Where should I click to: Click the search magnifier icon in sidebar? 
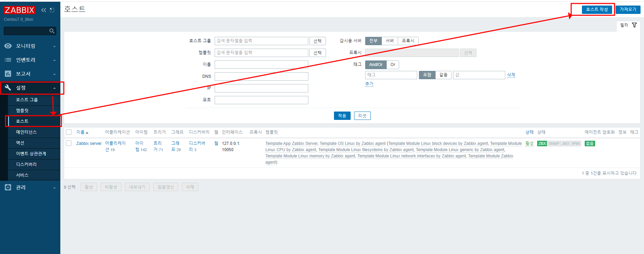(52, 31)
